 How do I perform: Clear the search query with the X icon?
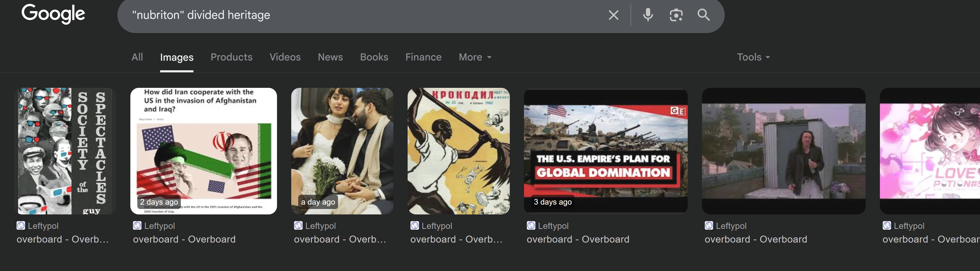click(613, 15)
